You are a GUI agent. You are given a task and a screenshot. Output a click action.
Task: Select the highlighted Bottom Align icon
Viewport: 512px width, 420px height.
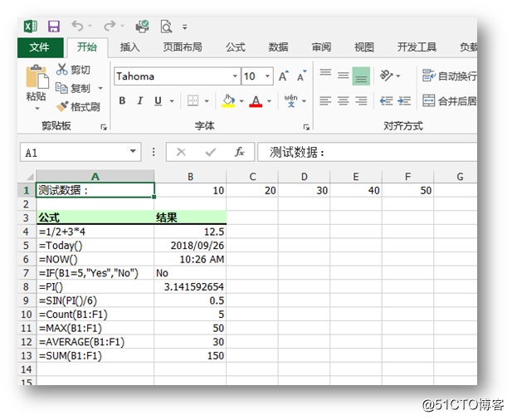(x=361, y=76)
